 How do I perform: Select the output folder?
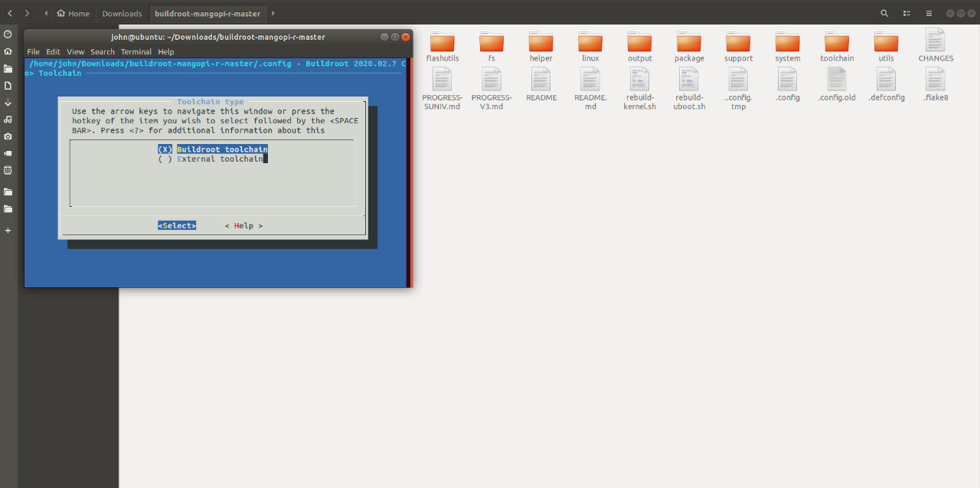point(639,47)
